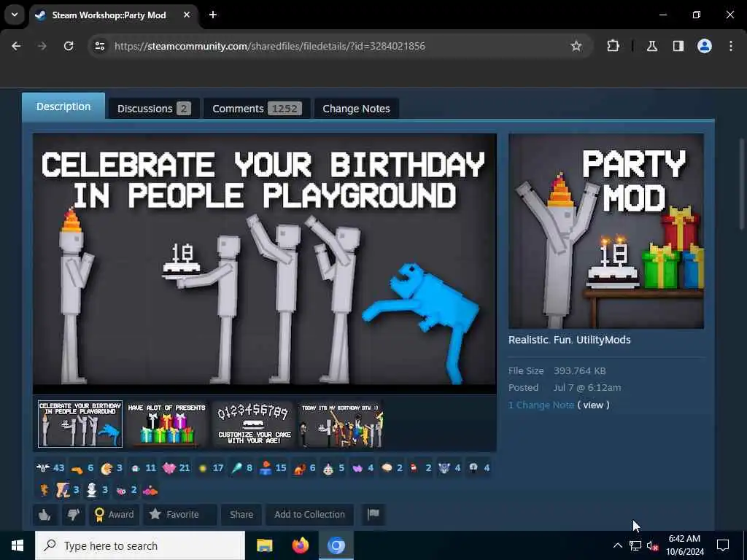Select the blue cat-face award with 4
747x560 pixels.
point(449,467)
